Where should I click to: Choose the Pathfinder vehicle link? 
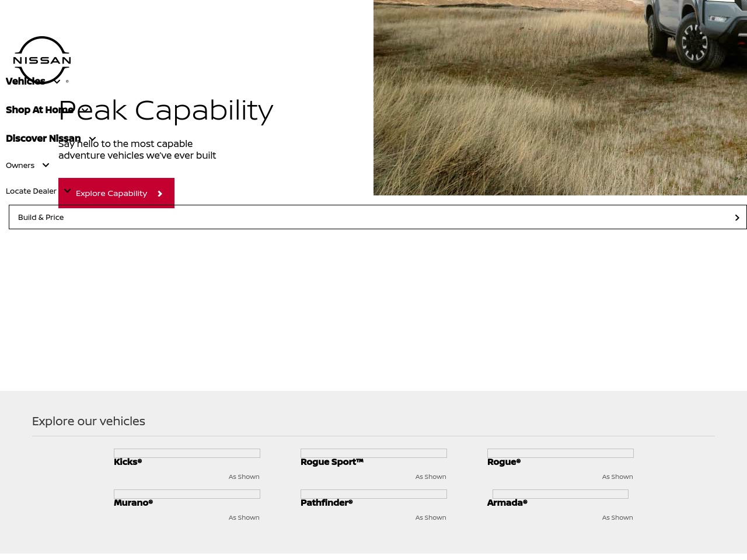tap(327, 502)
